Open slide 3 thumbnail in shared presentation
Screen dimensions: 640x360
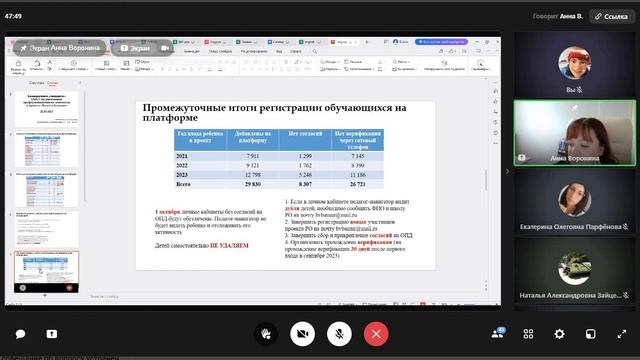coord(47,189)
